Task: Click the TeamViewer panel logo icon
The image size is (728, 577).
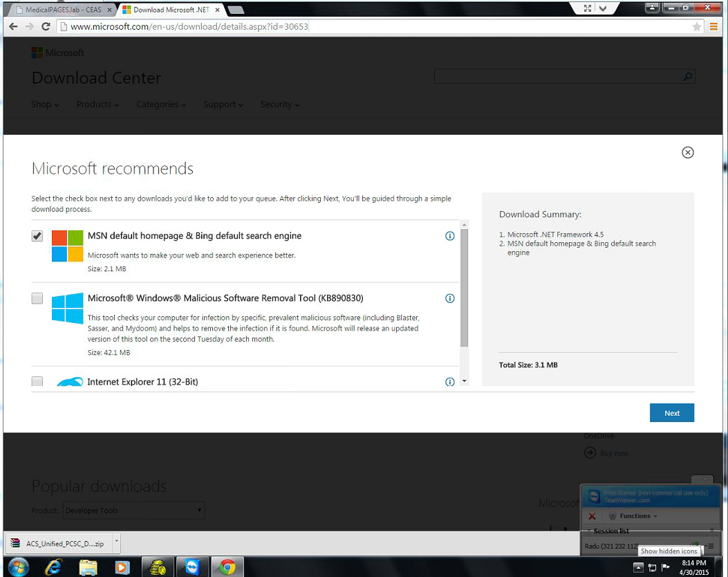Action: point(595,496)
